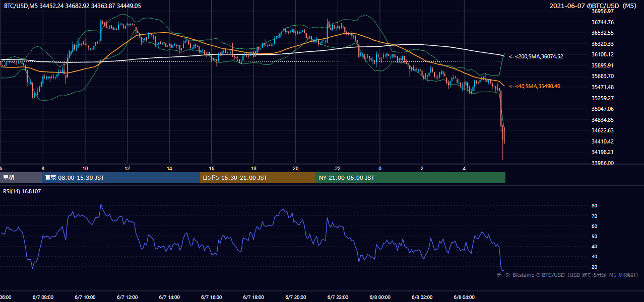Click the hour tick 18 under the price chart

point(254,168)
